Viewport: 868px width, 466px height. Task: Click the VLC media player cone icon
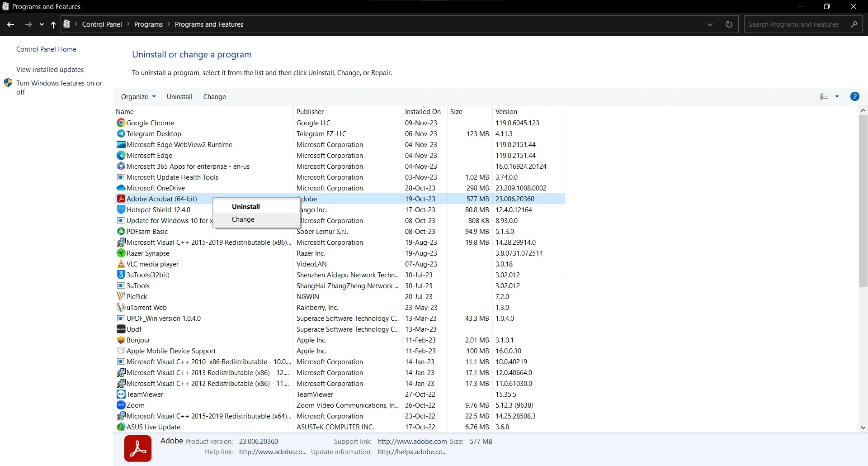click(121, 264)
